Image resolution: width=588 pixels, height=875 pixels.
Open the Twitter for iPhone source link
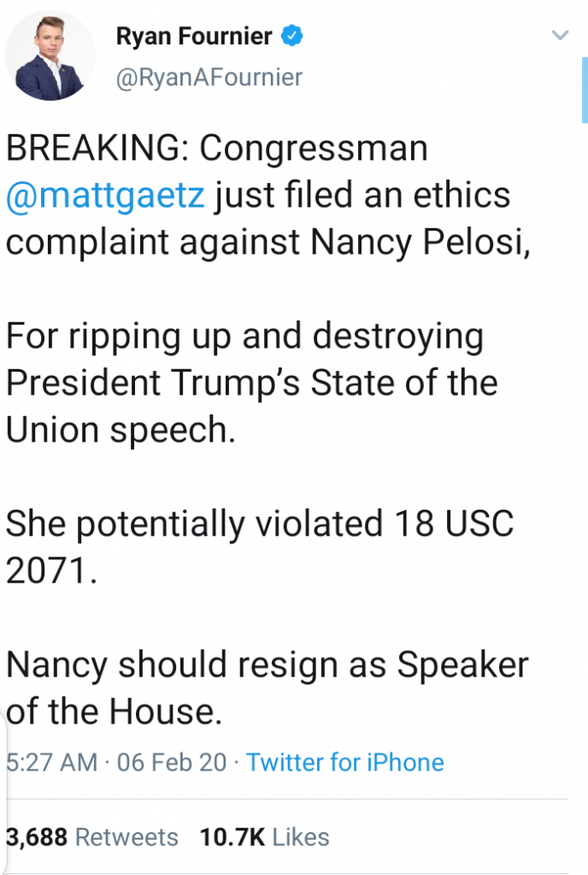pyautogui.click(x=345, y=762)
